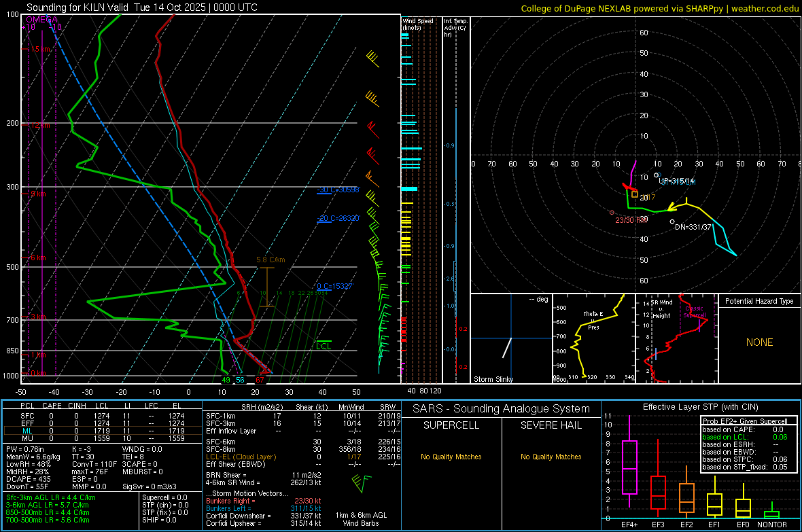
Task: Click the 0 C=15327' freezing level label
Action: click(x=335, y=286)
